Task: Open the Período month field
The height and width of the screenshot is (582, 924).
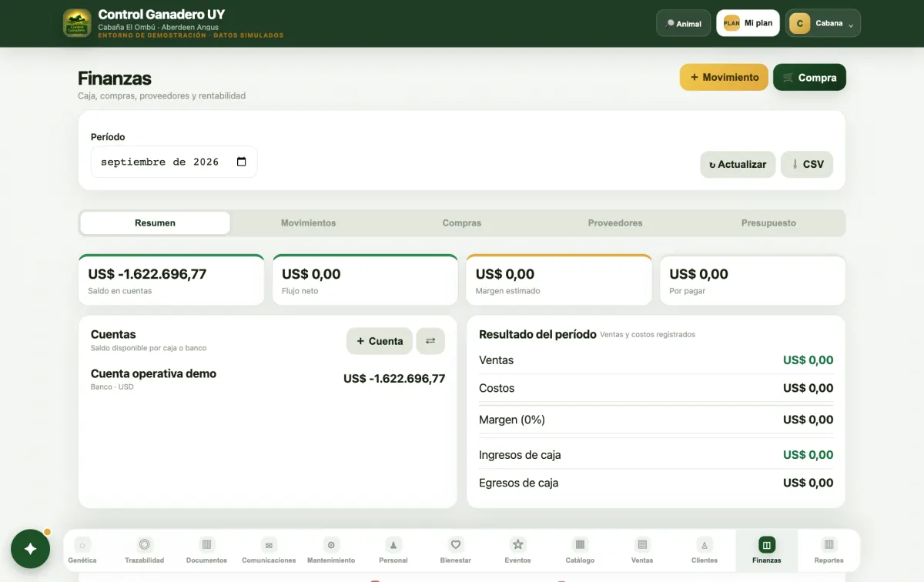Action: [174, 162]
